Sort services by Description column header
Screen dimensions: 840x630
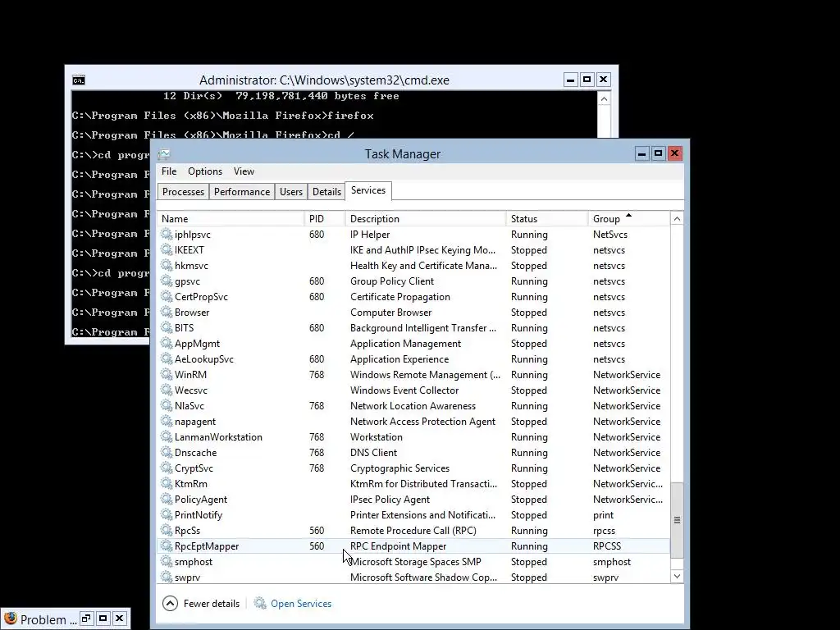426,218
